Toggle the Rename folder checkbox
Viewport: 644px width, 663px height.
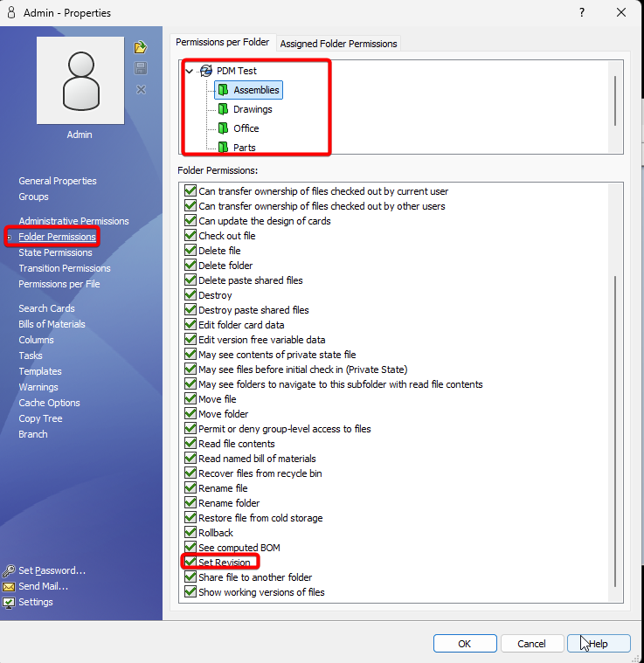[190, 503]
